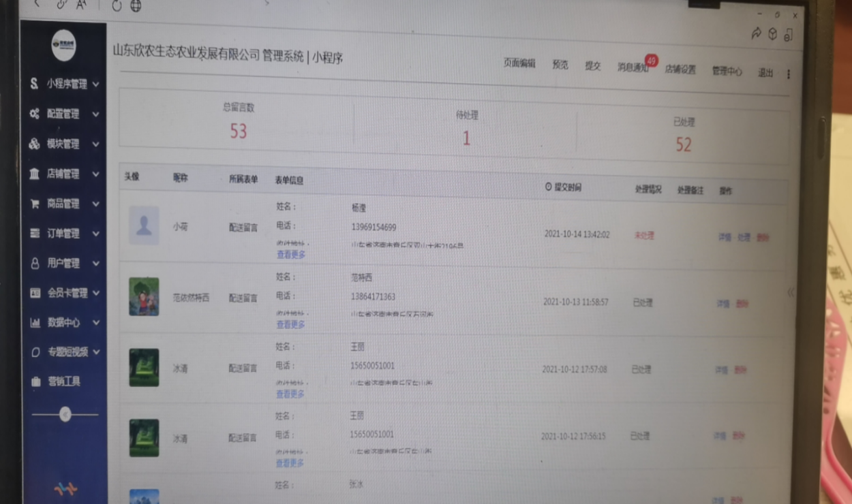852x504 pixels.
Task: Go to 店铺设置 in the top navigation
Action: [680, 69]
